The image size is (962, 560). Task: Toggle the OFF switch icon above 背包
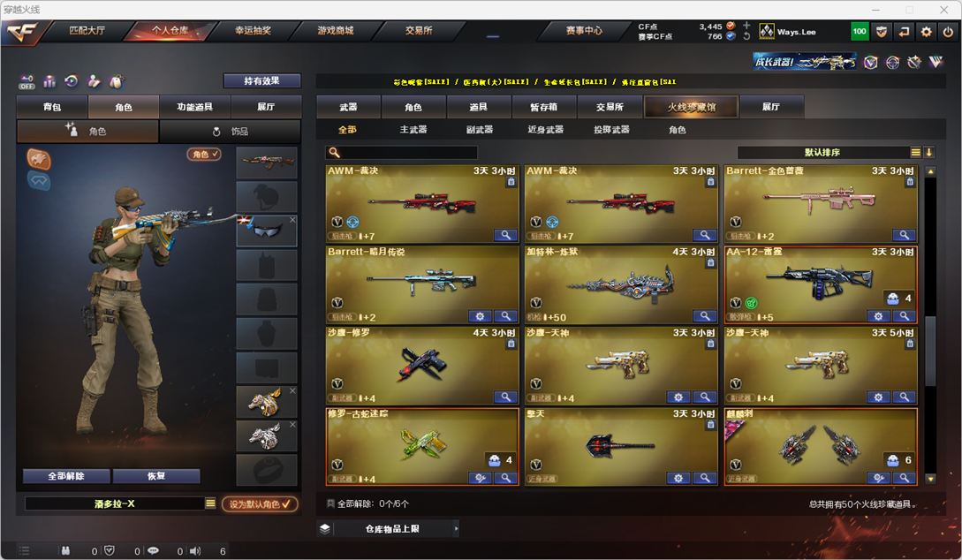(x=27, y=81)
